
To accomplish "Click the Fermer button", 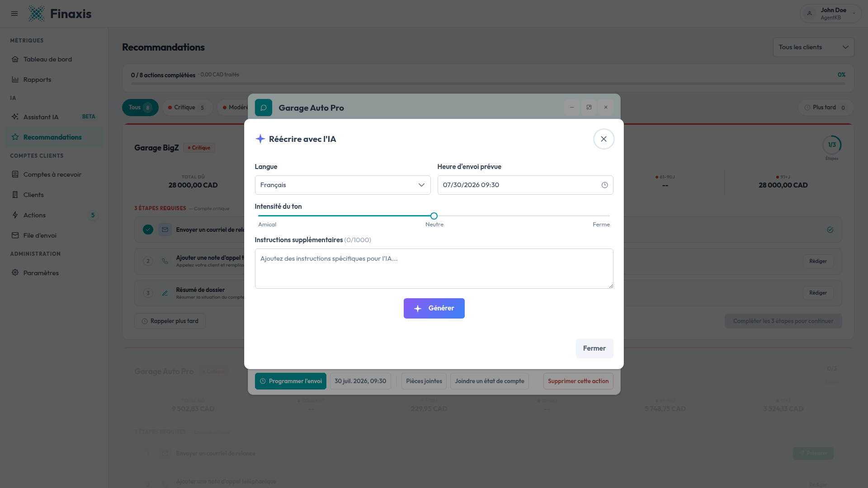I will [x=594, y=348].
